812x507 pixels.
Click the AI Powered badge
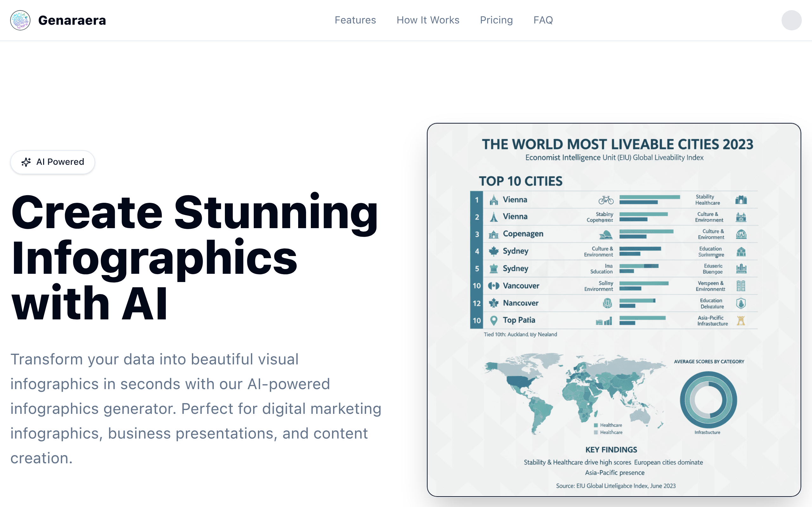[x=53, y=162]
